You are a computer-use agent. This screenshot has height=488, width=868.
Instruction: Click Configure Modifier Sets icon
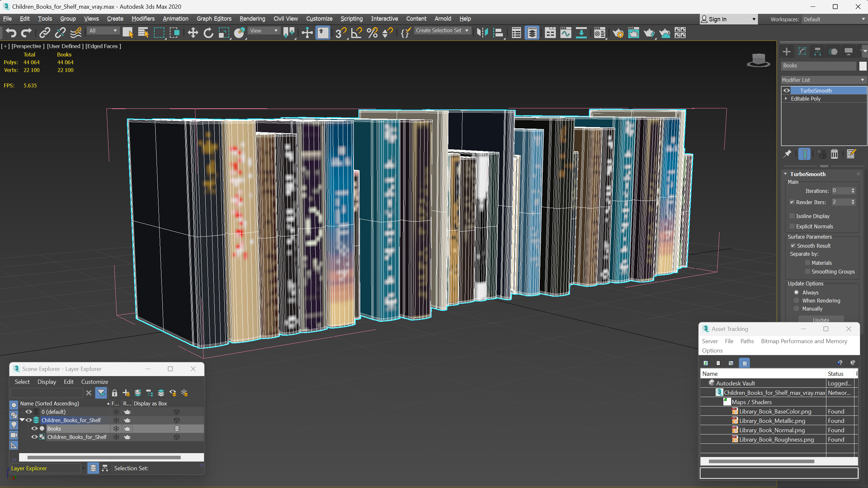[851, 154]
